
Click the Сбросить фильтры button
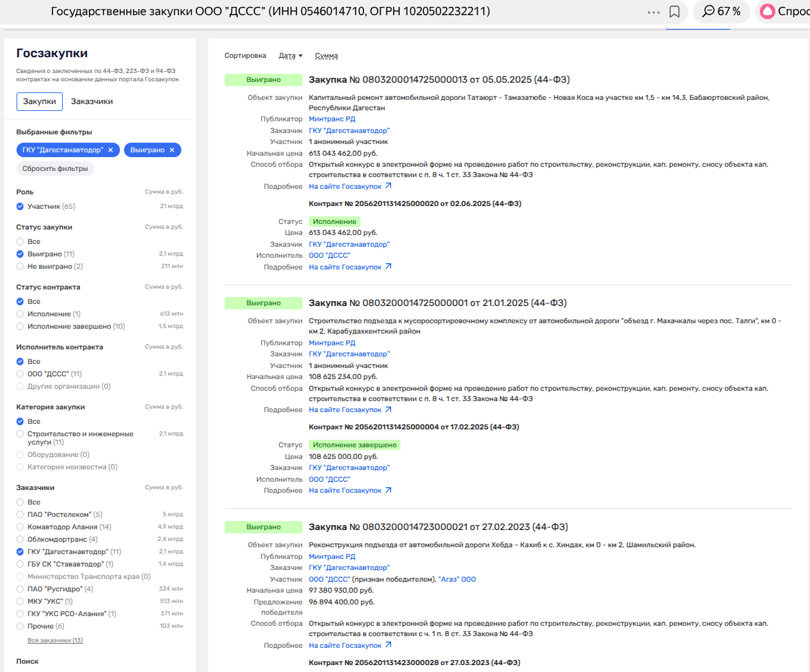pos(55,169)
